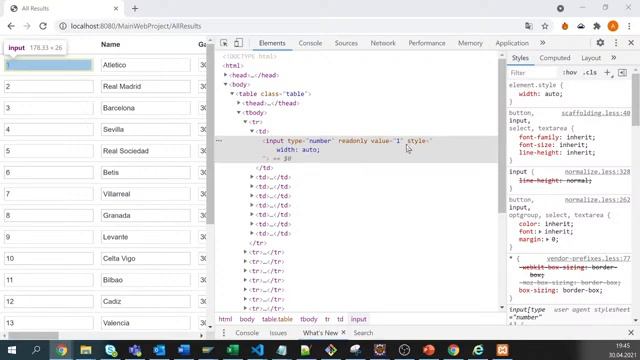Click tbody in the breadcrumb trail
The image size is (640, 360).
tap(309, 319)
